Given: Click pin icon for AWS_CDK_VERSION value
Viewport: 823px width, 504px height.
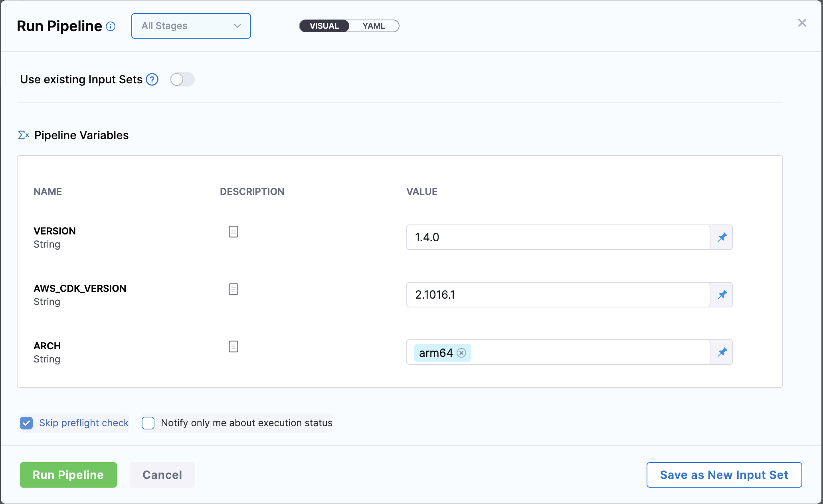Looking at the screenshot, I should pyautogui.click(x=722, y=295).
